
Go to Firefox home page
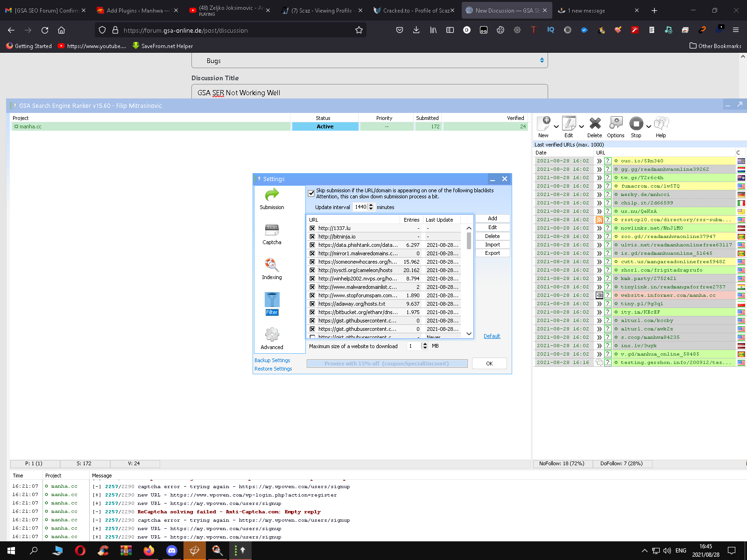[x=61, y=30]
